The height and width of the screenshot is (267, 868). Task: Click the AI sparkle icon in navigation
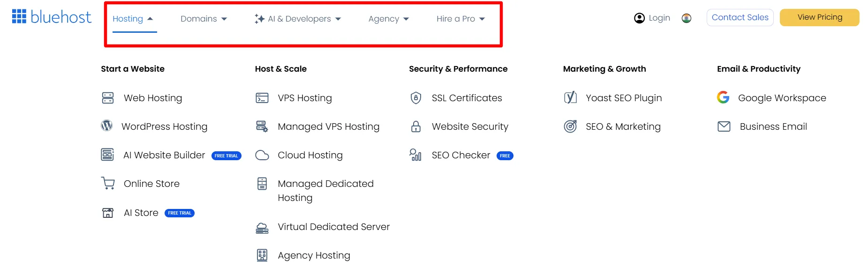pyautogui.click(x=259, y=19)
